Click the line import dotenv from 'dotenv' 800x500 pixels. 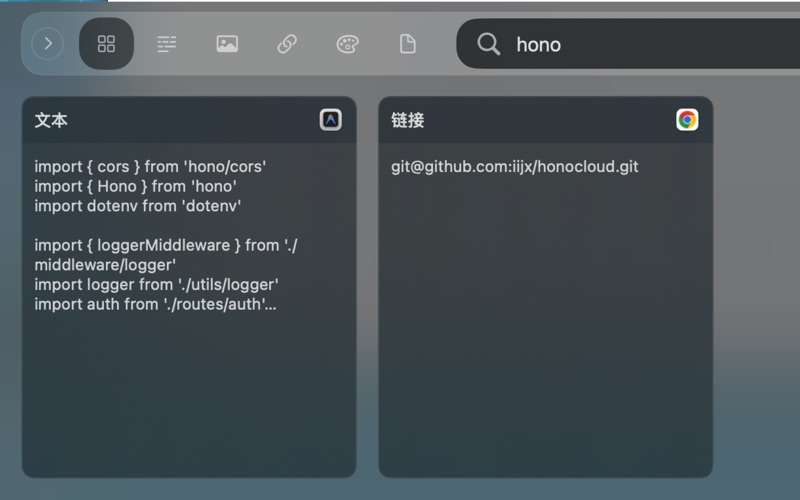tap(138, 206)
